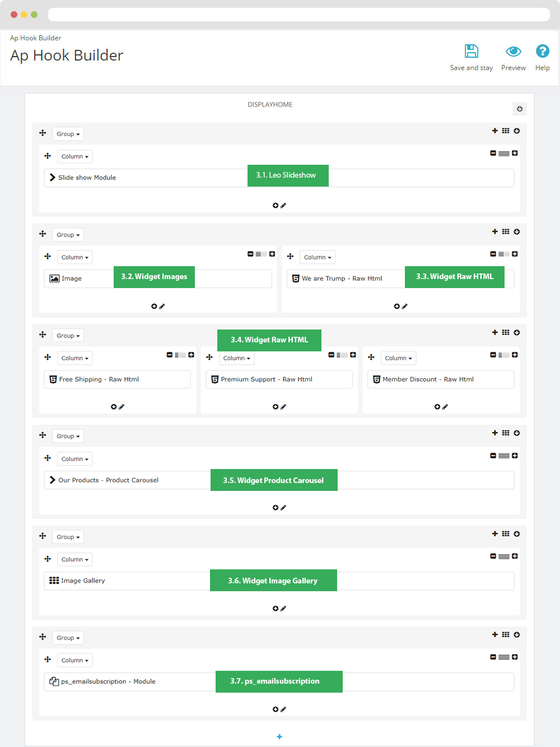
Task: Open Preview with the eye icon
Action: (x=514, y=52)
